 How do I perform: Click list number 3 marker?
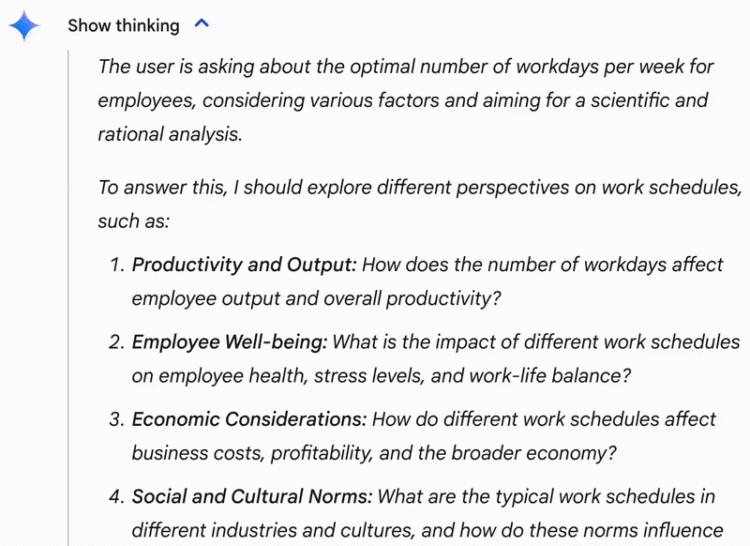pos(117,419)
